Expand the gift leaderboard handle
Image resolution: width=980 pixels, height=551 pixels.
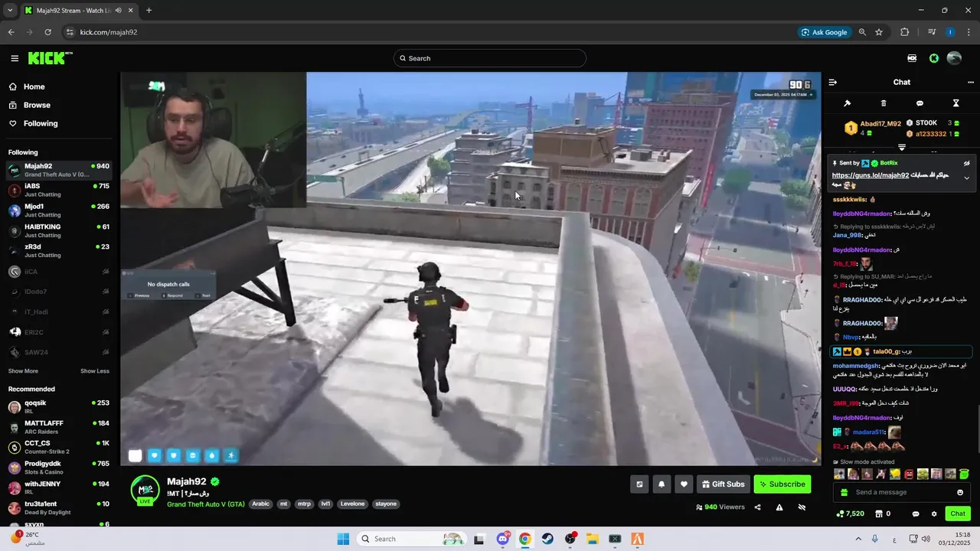click(x=902, y=147)
